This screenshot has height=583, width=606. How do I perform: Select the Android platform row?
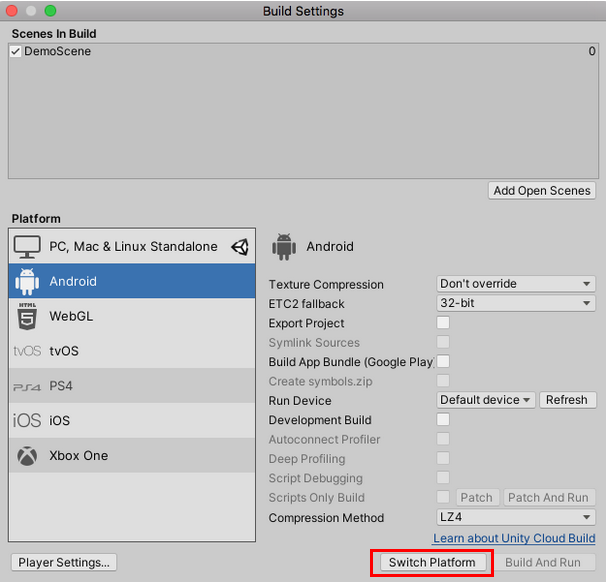coord(132,281)
